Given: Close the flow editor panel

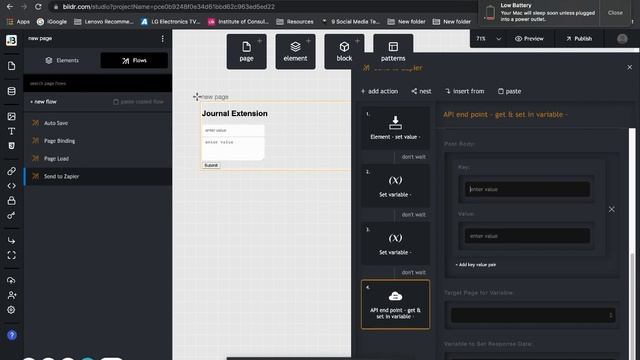Looking at the screenshot, I should point(629,67).
